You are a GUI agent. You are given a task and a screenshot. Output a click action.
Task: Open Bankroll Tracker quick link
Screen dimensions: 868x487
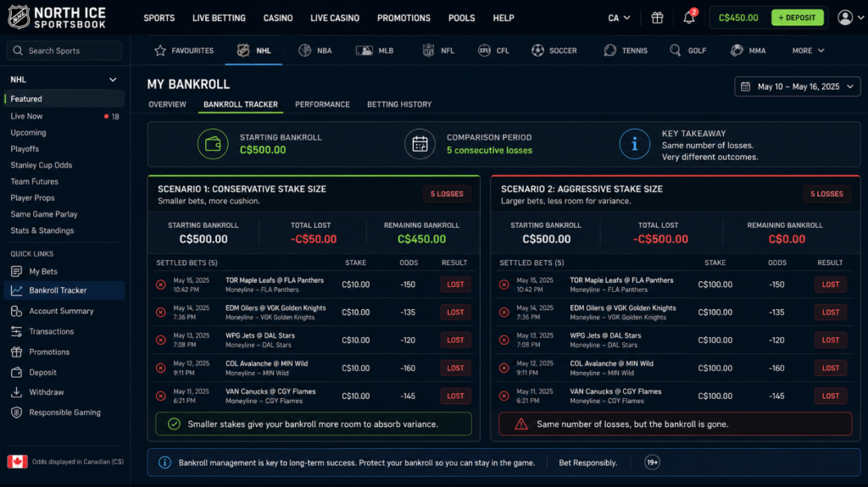[x=64, y=291]
